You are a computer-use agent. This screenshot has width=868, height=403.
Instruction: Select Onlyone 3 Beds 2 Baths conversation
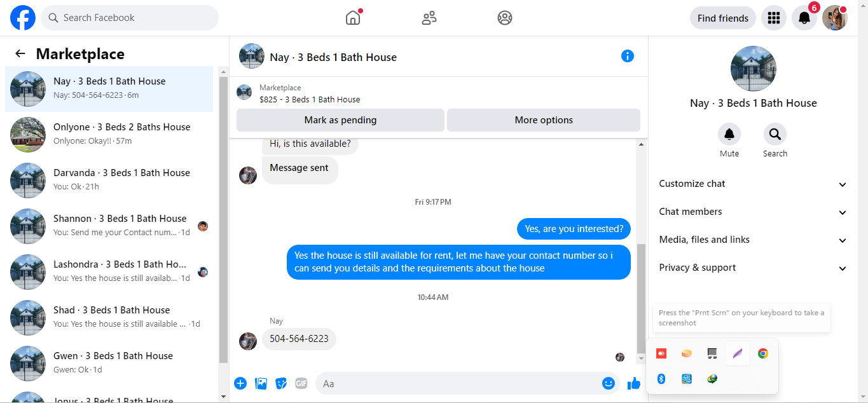109,134
